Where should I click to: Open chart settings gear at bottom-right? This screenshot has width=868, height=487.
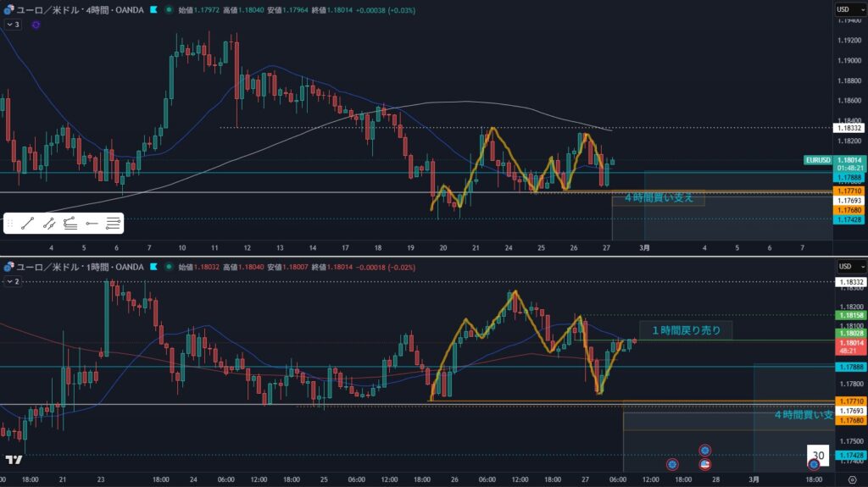click(814, 465)
